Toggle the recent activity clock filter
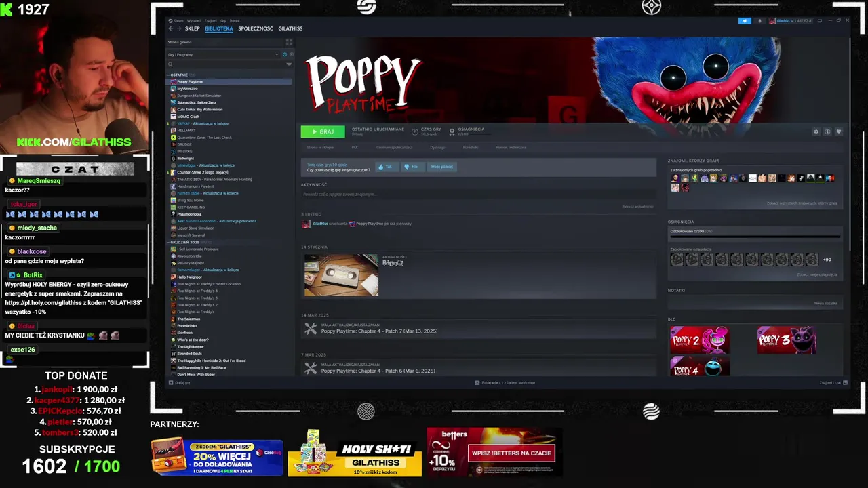868x488 pixels. (x=285, y=54)
